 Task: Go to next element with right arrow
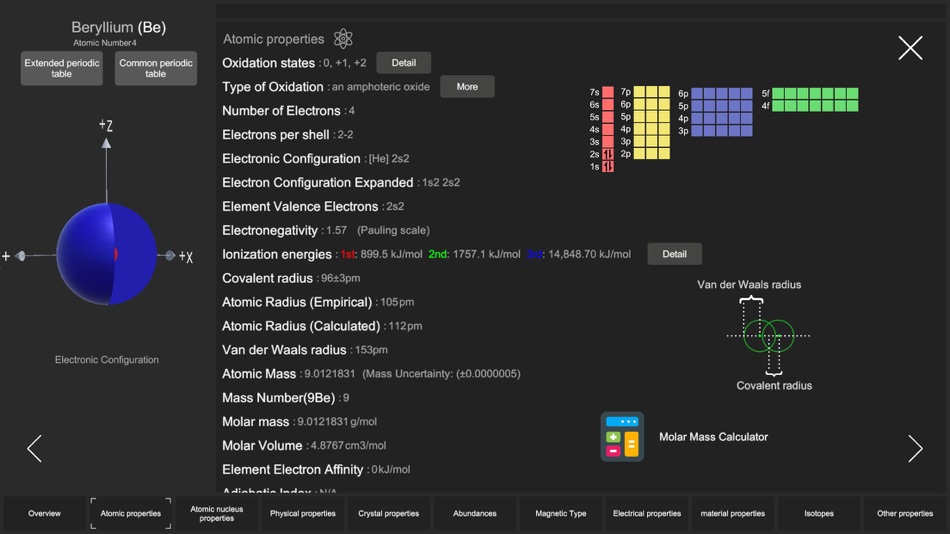[915, 449]
